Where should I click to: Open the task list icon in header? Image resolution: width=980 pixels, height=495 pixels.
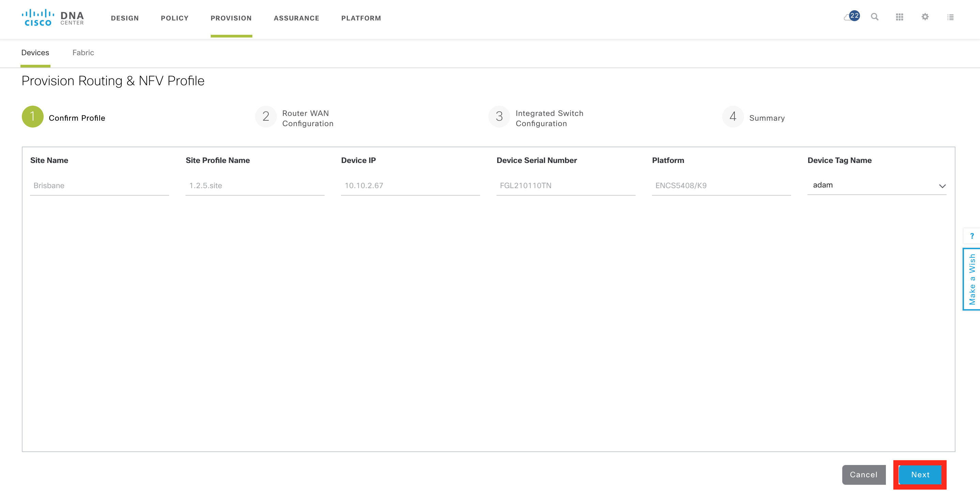point(950,17)
